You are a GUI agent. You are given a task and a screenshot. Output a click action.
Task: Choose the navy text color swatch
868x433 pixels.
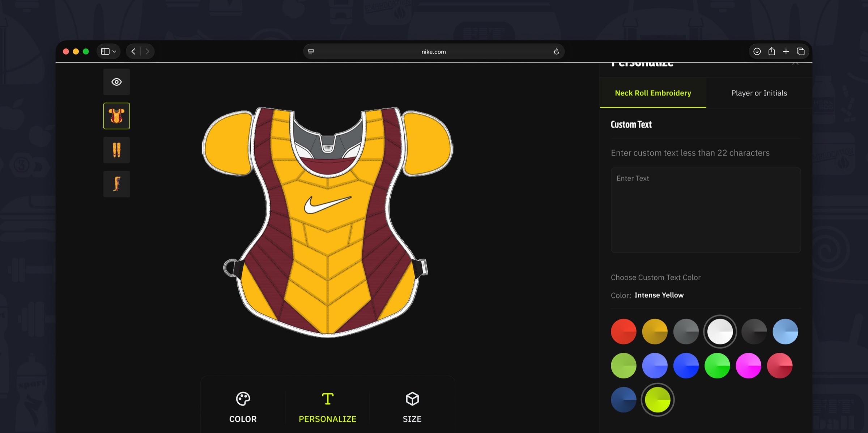(x=624, y=400)
